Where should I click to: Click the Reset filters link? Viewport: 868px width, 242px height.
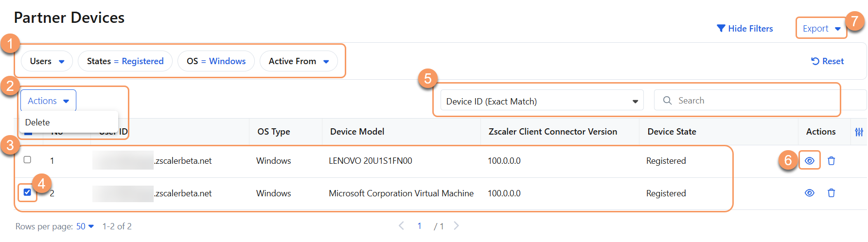pos(827,61)
